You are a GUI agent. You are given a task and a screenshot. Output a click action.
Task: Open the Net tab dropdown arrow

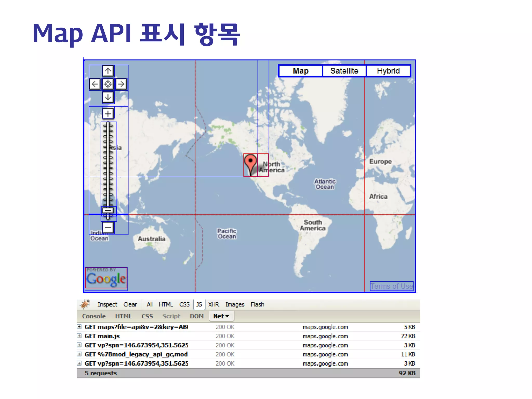click(x=227, y=316)
